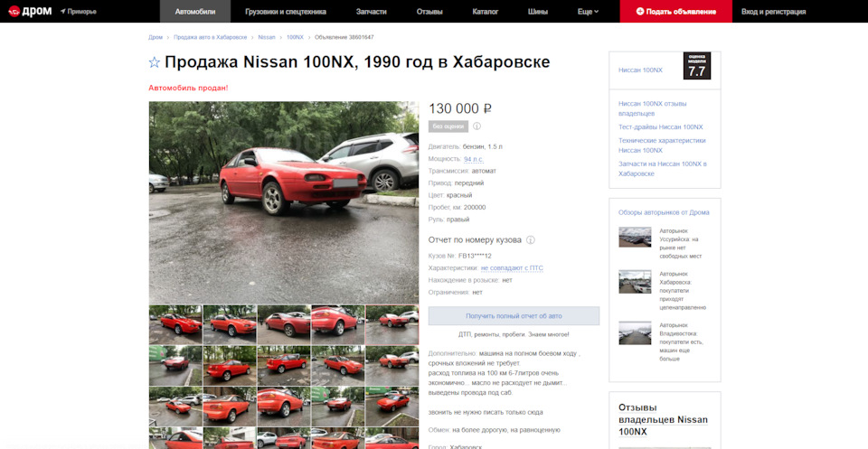Show price rating info icon
Screen dimensions: 868x449
coord(476,126)
